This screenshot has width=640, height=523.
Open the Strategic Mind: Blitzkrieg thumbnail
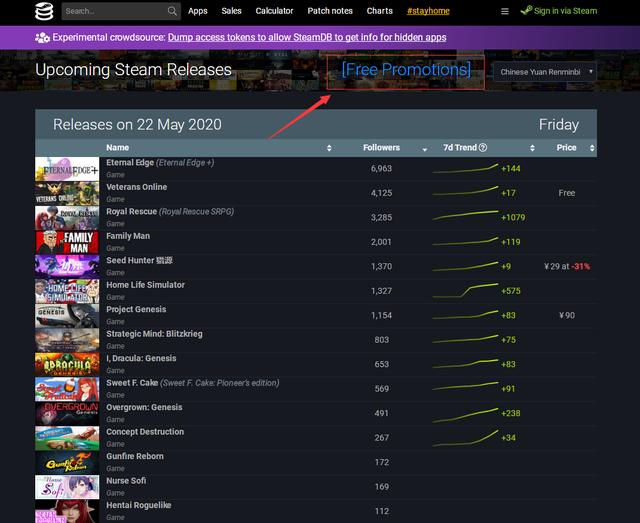(67, 340)
